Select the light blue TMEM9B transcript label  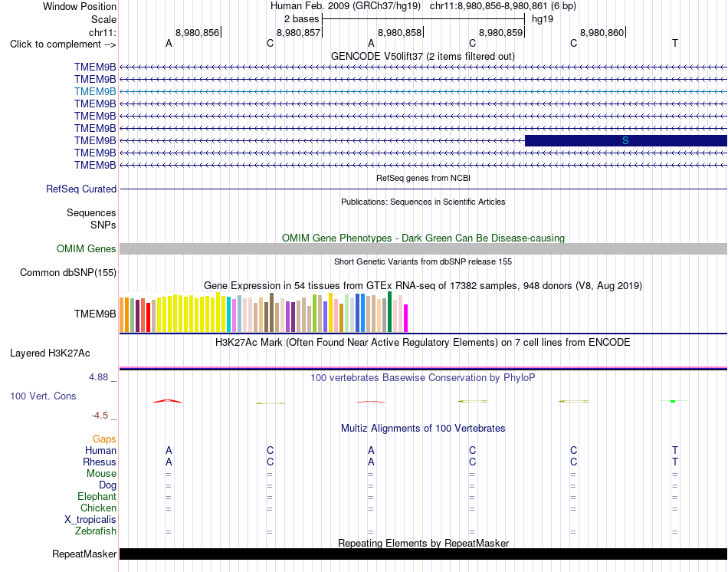point(95,91)
